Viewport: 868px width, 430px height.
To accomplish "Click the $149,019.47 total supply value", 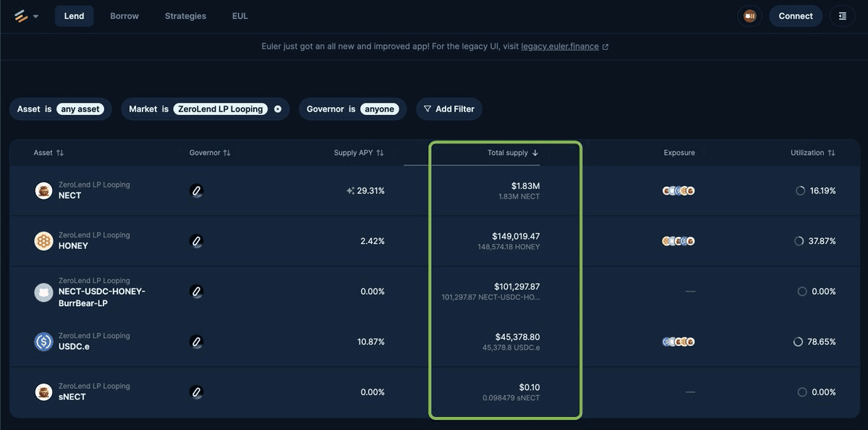I will pos(516,236).
